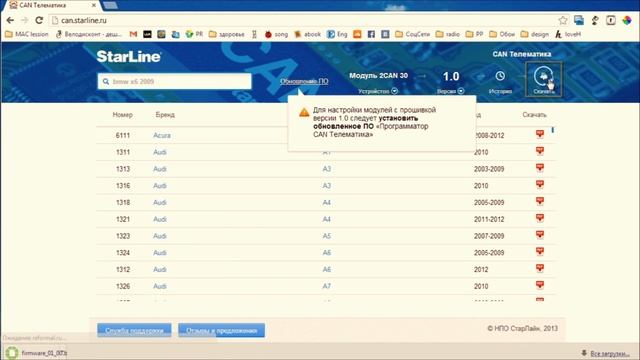Click the Обновляем ПО link

tap(304, 81)
